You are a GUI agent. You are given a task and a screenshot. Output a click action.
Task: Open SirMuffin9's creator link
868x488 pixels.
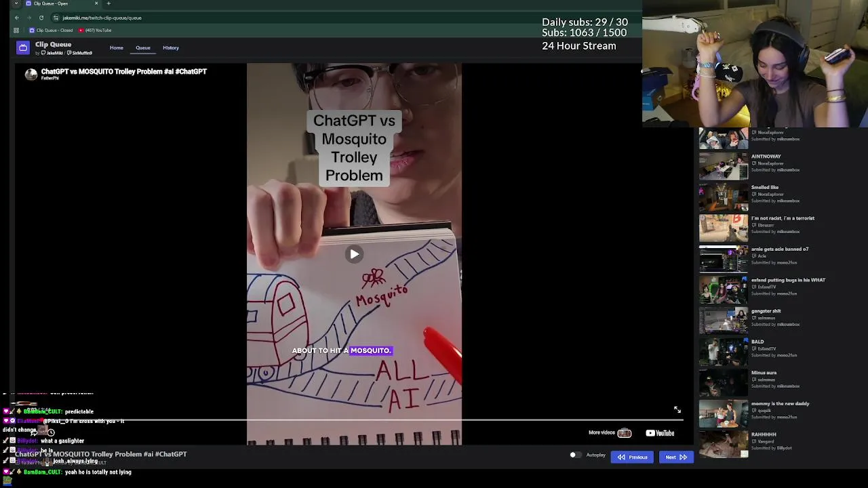(x=79, y=53)
